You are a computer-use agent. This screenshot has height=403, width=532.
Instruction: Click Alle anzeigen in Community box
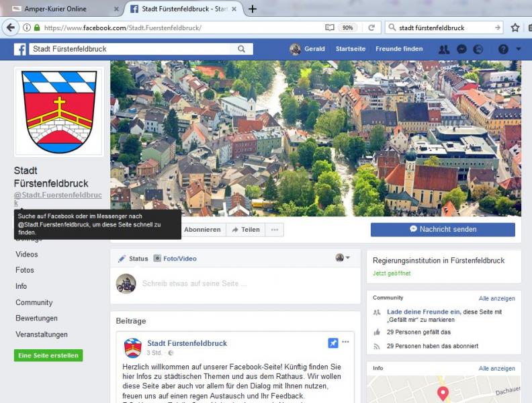[496, 298]
